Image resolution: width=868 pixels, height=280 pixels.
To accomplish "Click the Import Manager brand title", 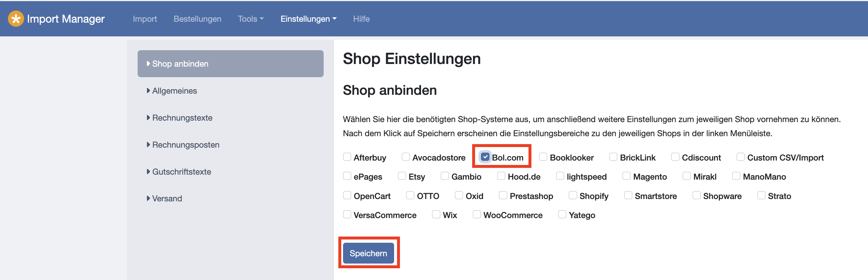I will pos(66,19).
